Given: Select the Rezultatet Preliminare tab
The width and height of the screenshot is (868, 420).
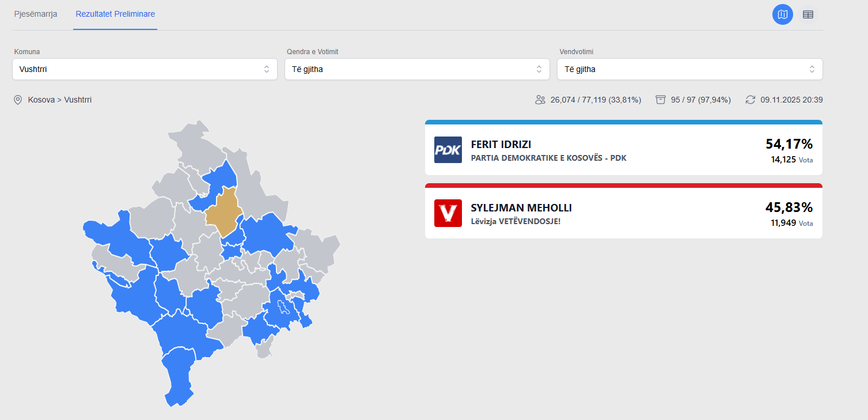Looking at the screenshot, I should coord(115,14).
